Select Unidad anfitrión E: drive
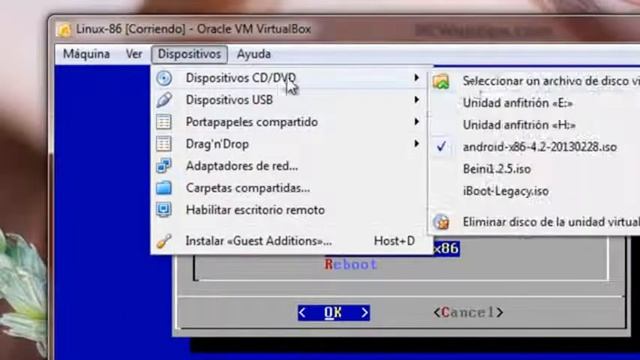Image resolution: width=640 pixels, height=360 pixels. pos(535,103)
